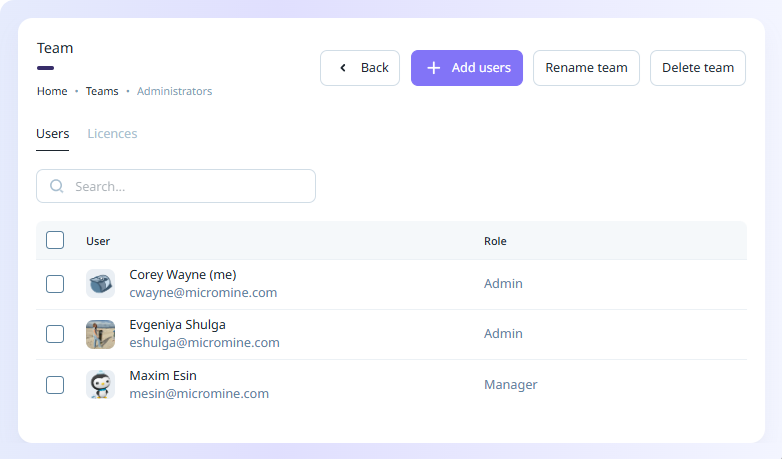Switch to the Licences tab
Viewport: 782px width, 459px height.
(112, 134)
